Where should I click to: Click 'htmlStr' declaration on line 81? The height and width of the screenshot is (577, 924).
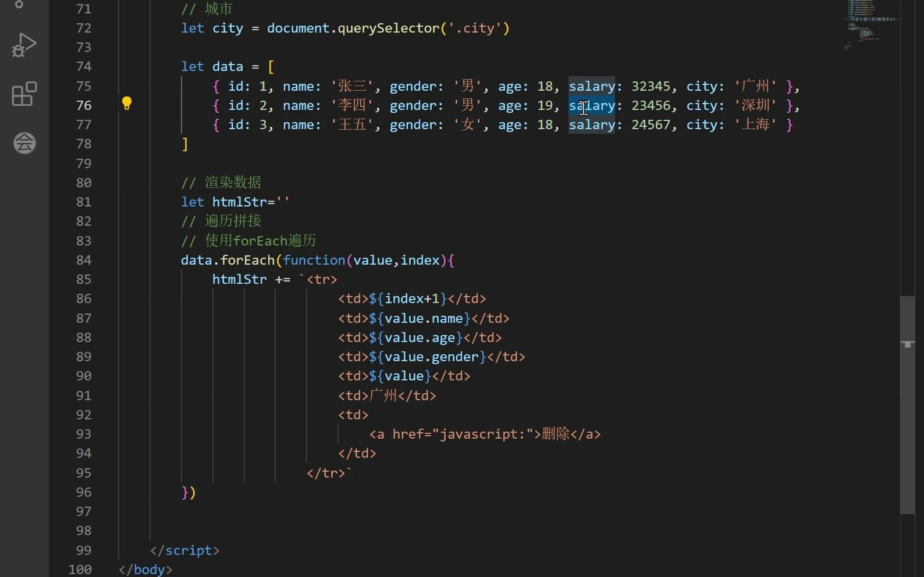(239, 202)
